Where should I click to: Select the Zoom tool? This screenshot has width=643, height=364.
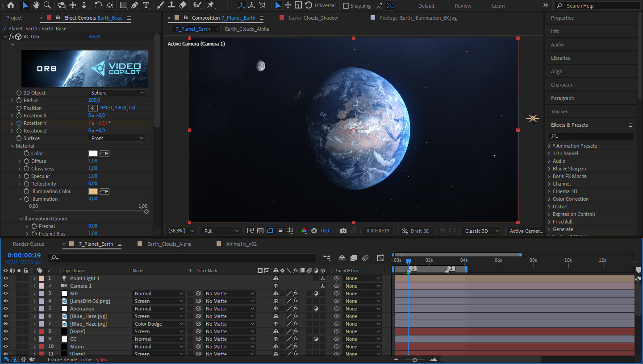point(47,5)
